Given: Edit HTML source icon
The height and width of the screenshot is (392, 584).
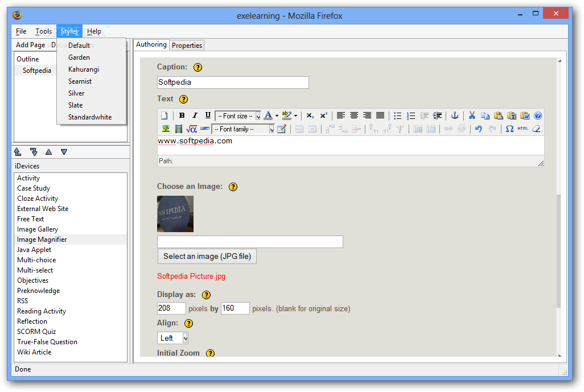Looking at the screenshot, I should pos(523,129).
